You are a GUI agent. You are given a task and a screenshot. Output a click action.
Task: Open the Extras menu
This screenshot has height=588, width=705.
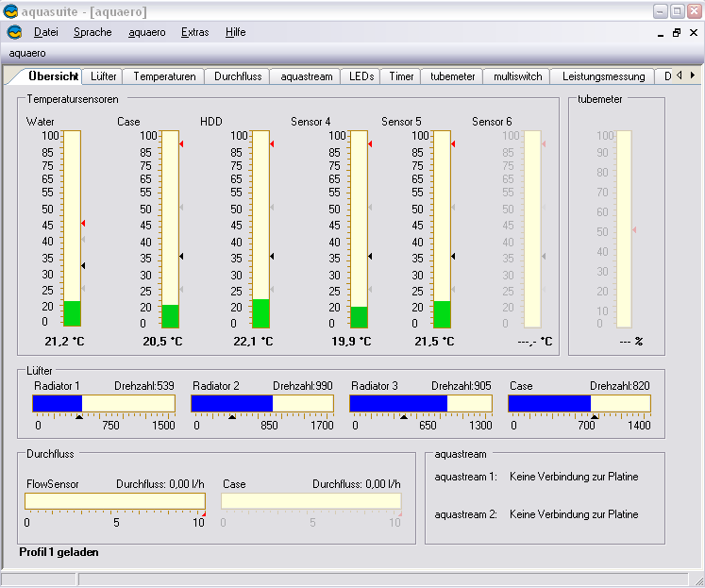pyautogui.click(x=195, y=32)
